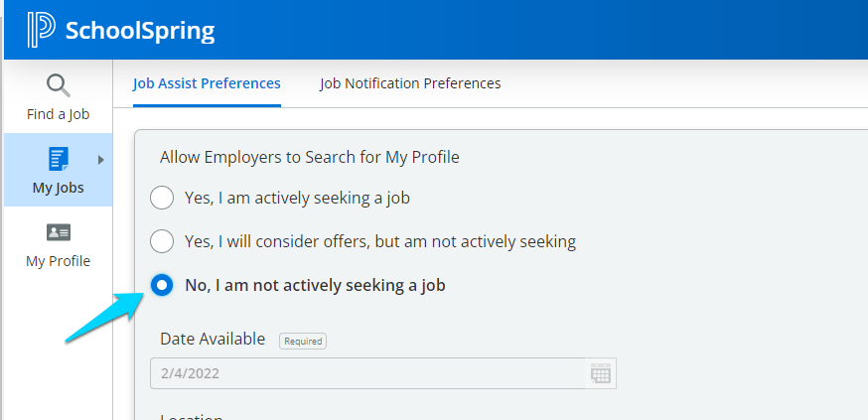Switch to Job Assist Preferences tab
The width and height of the screenshot is (868, 420).
pos(207,83)
